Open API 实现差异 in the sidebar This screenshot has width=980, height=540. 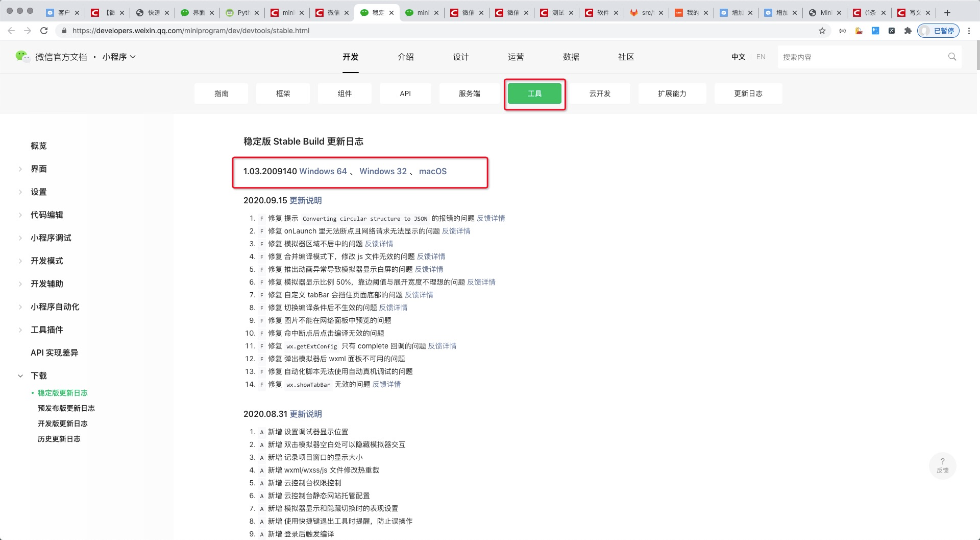tap(55, 353)
